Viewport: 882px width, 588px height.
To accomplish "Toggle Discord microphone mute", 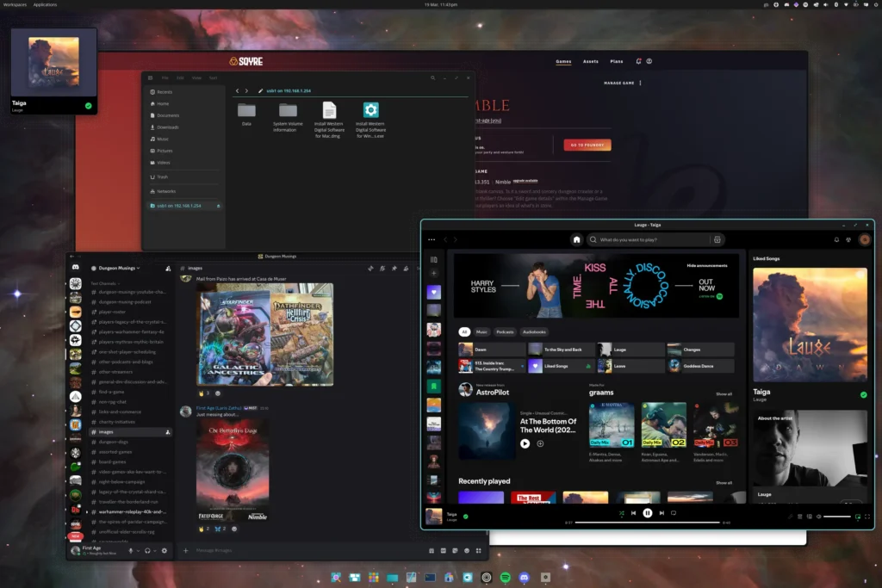I will tap(132, 550).
